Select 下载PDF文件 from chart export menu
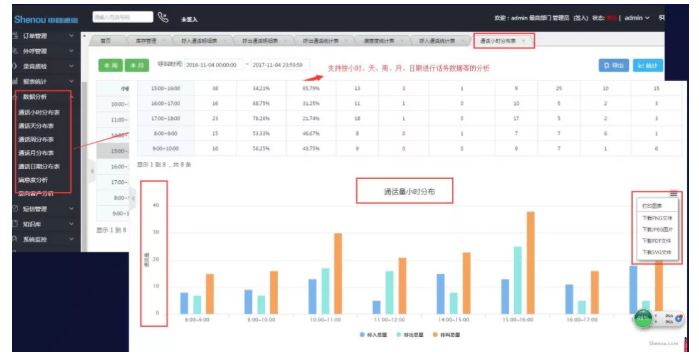 [656, 241]
